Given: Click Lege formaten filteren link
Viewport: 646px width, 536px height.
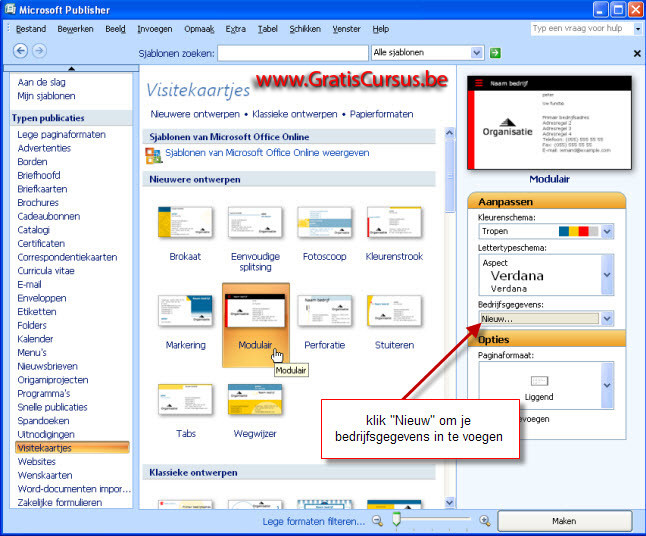Looking at the screenshot, I should coord(314,521).
